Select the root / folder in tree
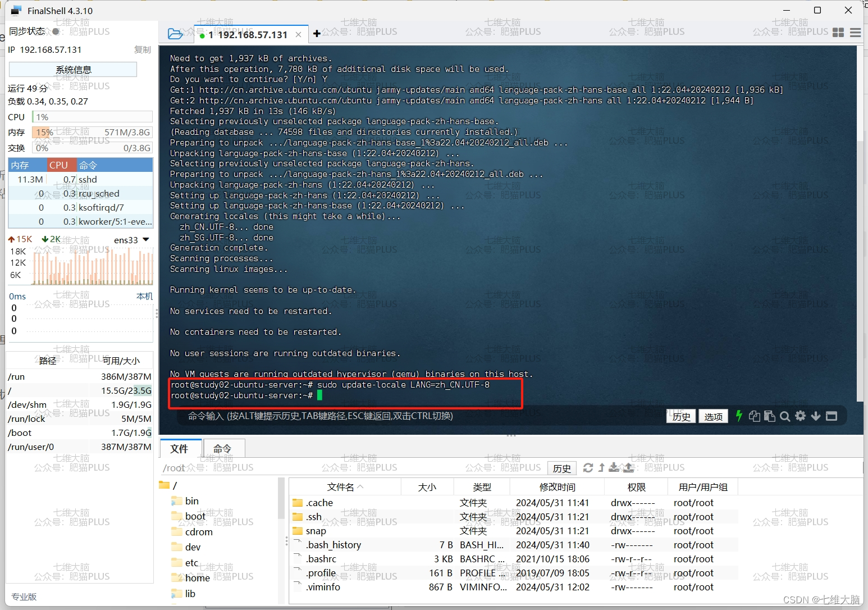Viewport: 868px width, 610px height. tap(168, 485)
